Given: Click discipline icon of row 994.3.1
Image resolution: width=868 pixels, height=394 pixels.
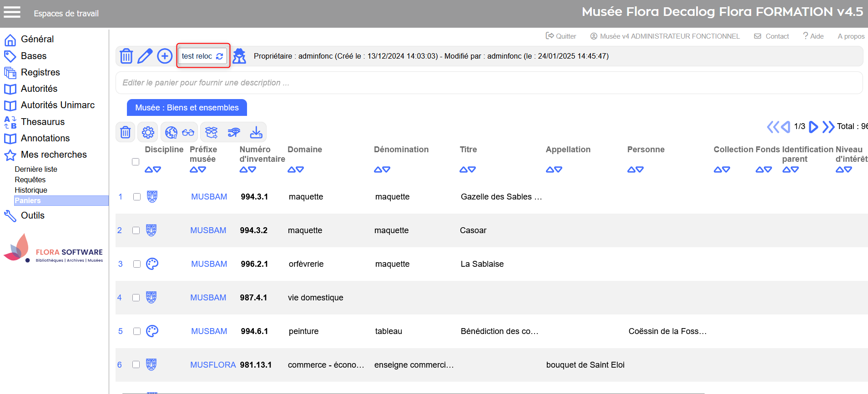Looking at the screenshot, I should click(152, 196).
